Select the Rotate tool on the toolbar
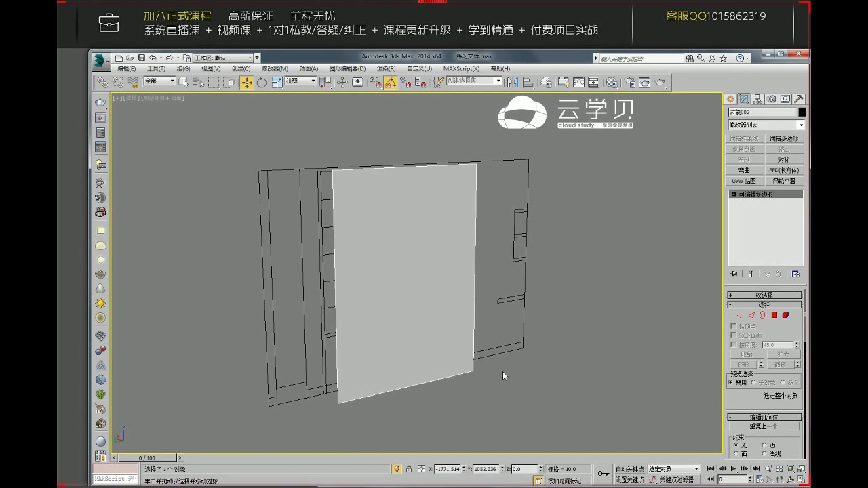Image resolution: width=868 pixels, height=488 pixels. click(262, 82)
